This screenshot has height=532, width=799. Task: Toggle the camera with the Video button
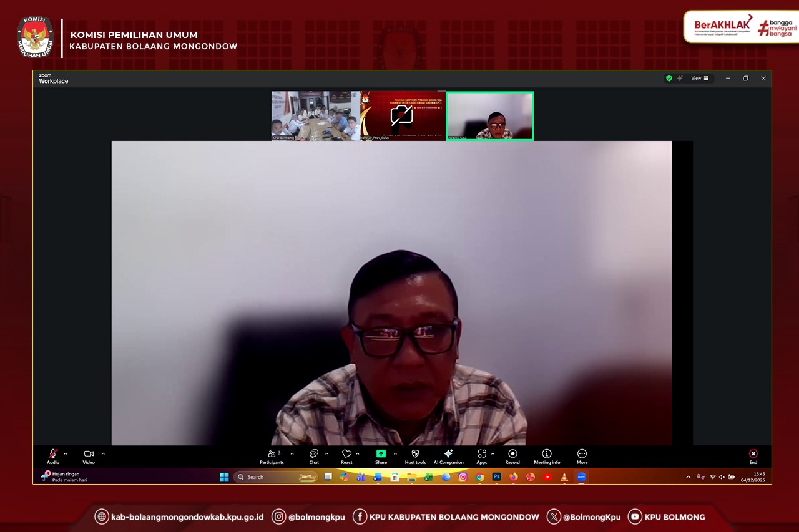tap(89, 455)
